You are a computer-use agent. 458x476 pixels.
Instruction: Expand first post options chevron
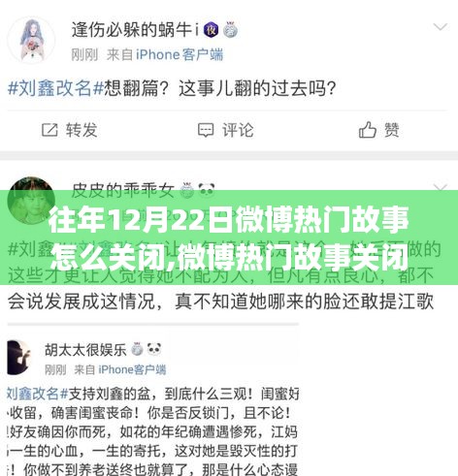pyautogui.click(x=440, y=26)
